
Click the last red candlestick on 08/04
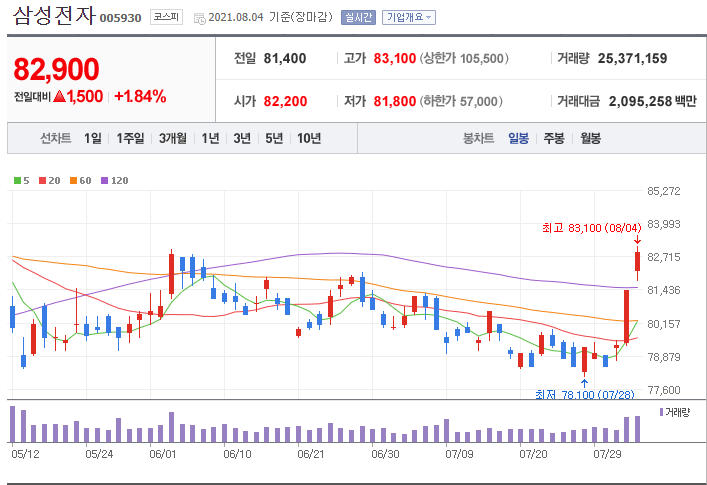pyautogui.click(x=638, y=262)
